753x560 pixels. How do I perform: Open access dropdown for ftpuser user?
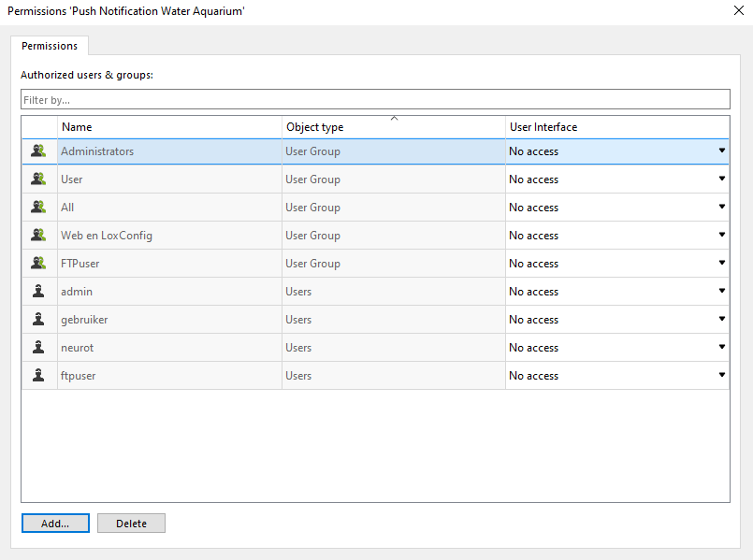tap(722, 375)
